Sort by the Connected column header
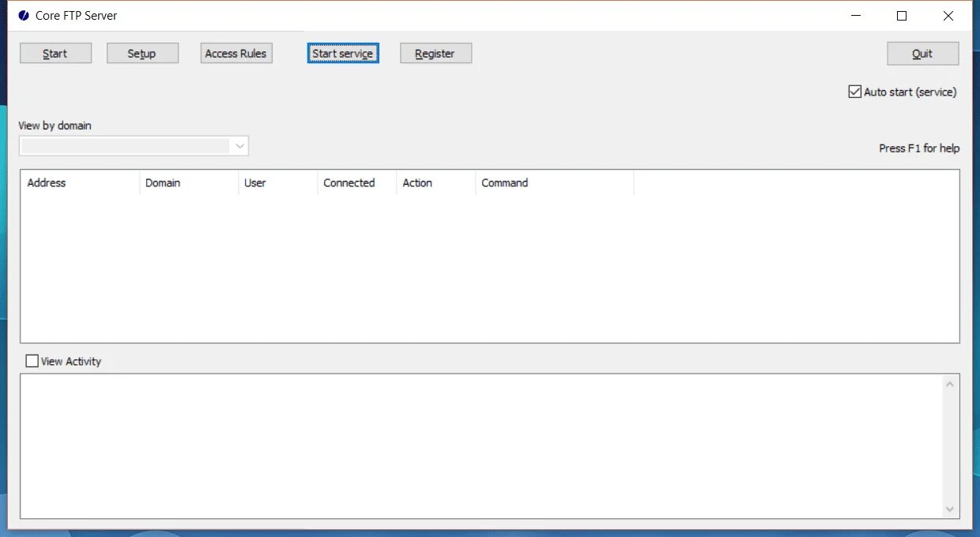This screenshot has height=537, width=980. coord(356,182)
